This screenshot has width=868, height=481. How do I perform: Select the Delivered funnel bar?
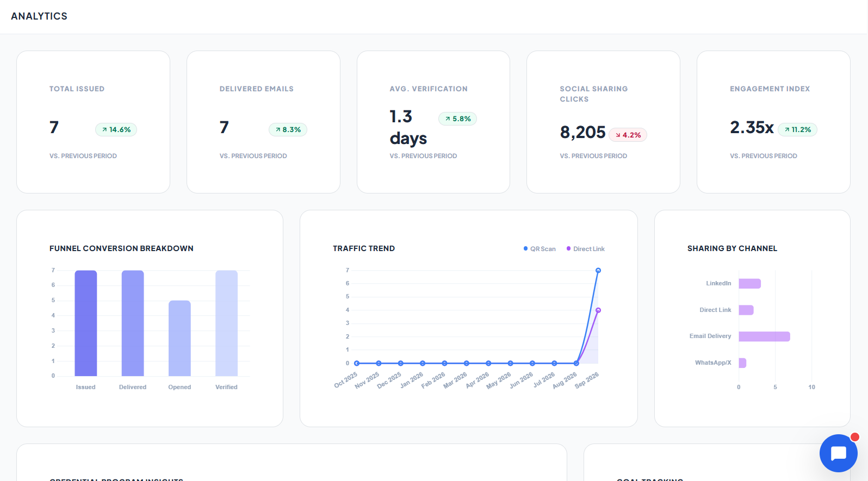click(x=133, y=323)
